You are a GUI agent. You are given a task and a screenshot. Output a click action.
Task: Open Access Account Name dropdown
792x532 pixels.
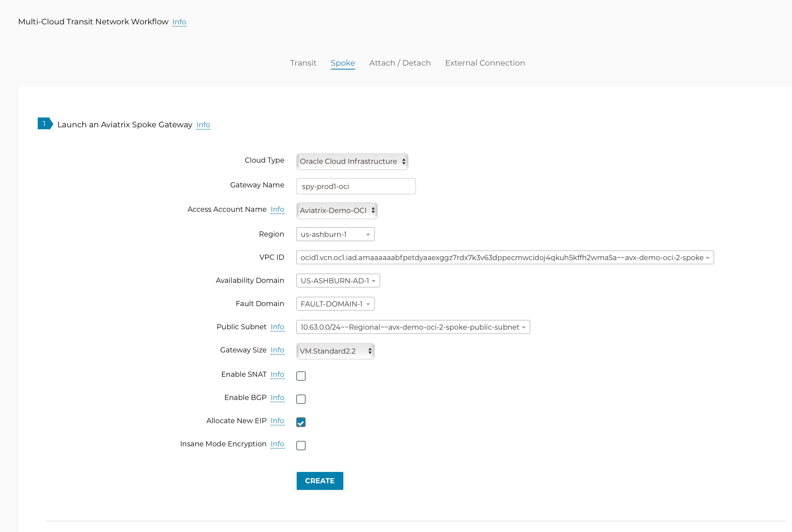point(337,211)
